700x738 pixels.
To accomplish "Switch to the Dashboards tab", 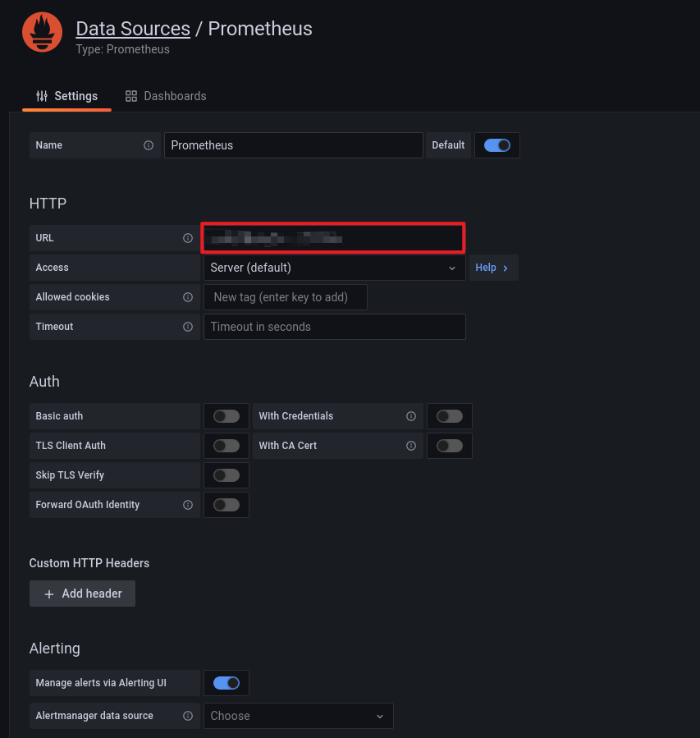I will pos(166,96).
